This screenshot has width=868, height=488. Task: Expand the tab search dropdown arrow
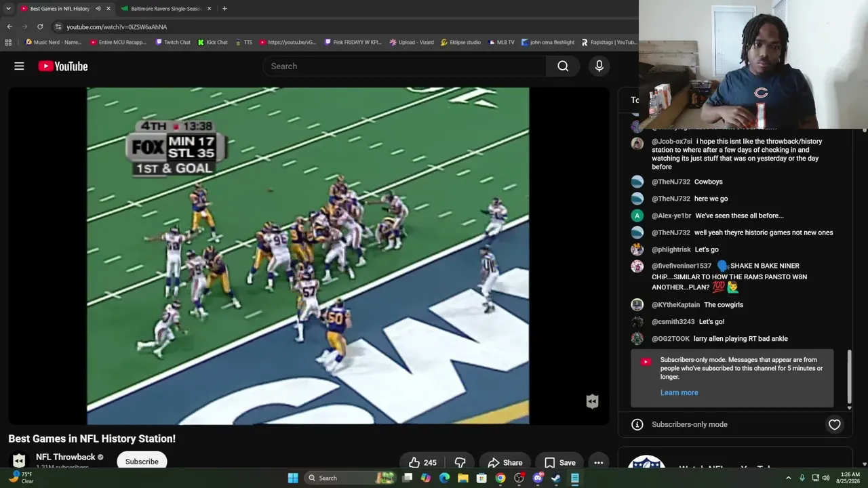click(x=8, y=9)
